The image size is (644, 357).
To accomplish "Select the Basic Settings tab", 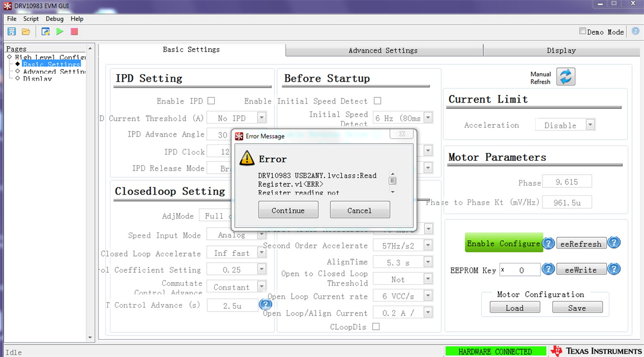I will [191, 49].
